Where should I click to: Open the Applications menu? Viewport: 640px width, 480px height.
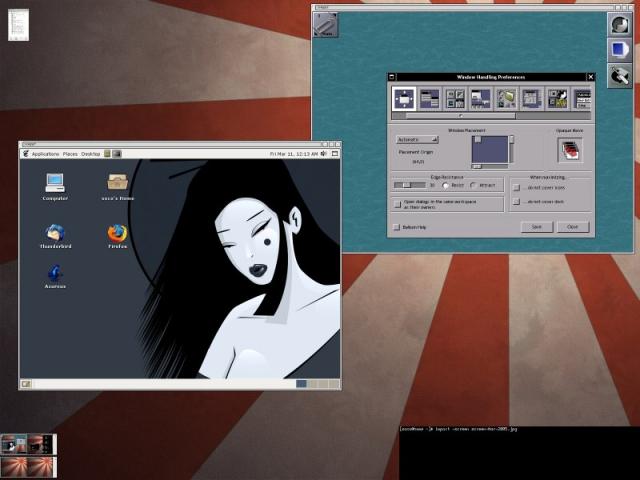[x=45, y=154]
